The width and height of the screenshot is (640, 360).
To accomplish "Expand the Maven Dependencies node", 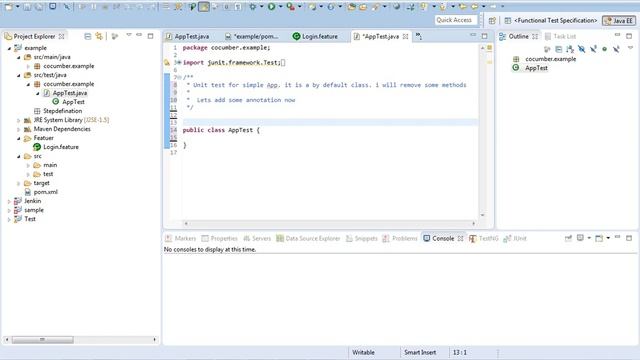I will click(18, 129).
